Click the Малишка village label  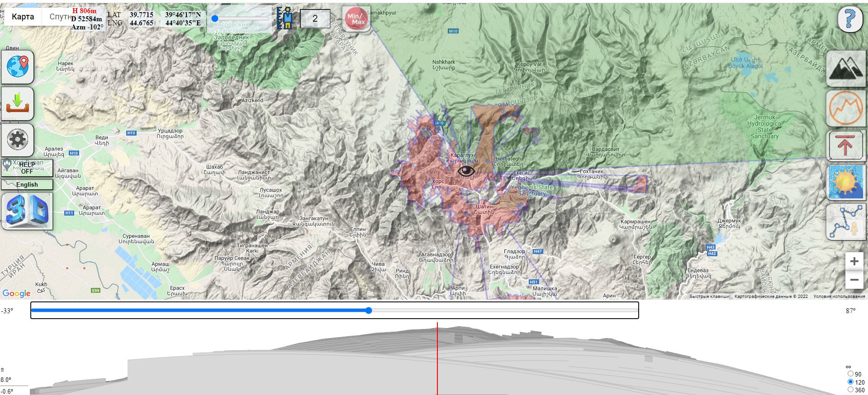545,291
